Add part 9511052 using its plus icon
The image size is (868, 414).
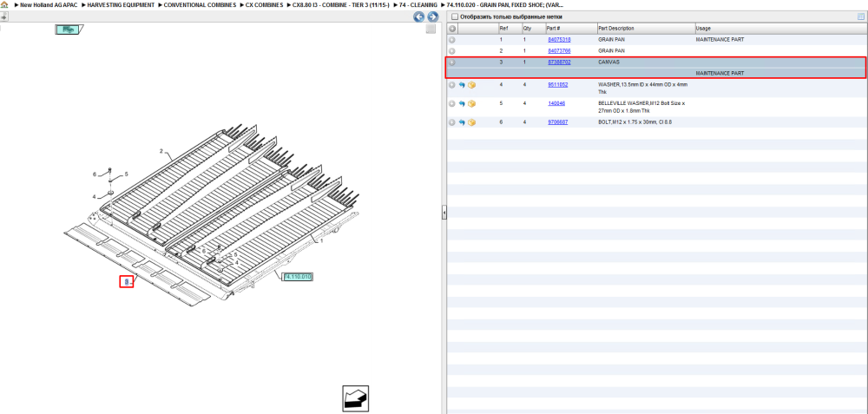tap(451, 85)
